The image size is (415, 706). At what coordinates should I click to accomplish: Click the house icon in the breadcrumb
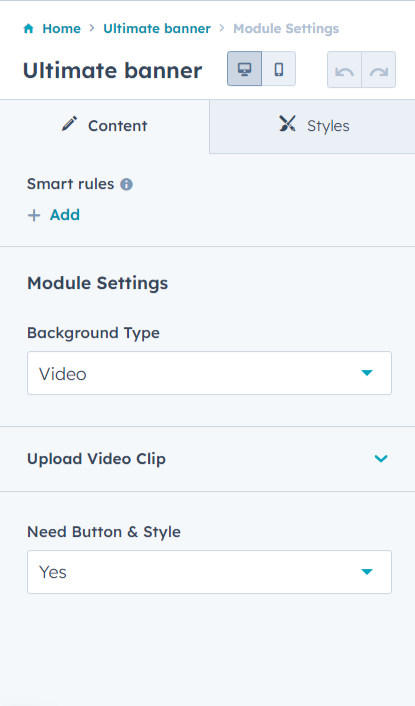tap(28, 29)
